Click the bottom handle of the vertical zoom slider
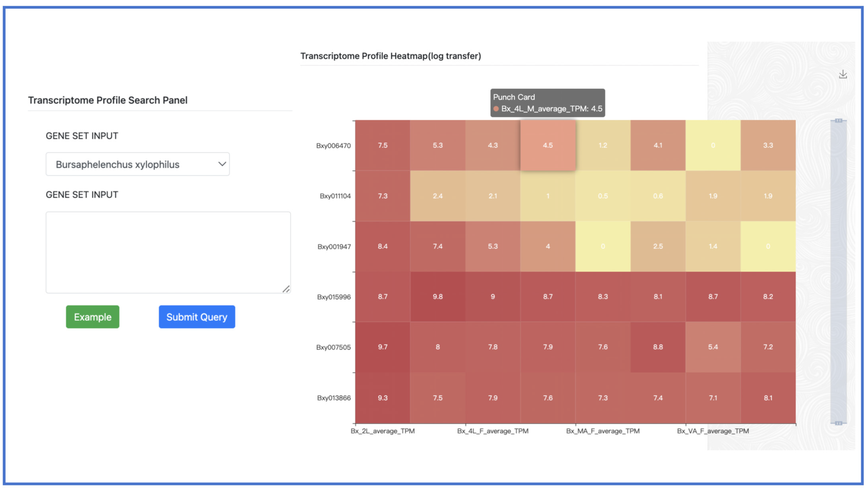 coord(838,423)
